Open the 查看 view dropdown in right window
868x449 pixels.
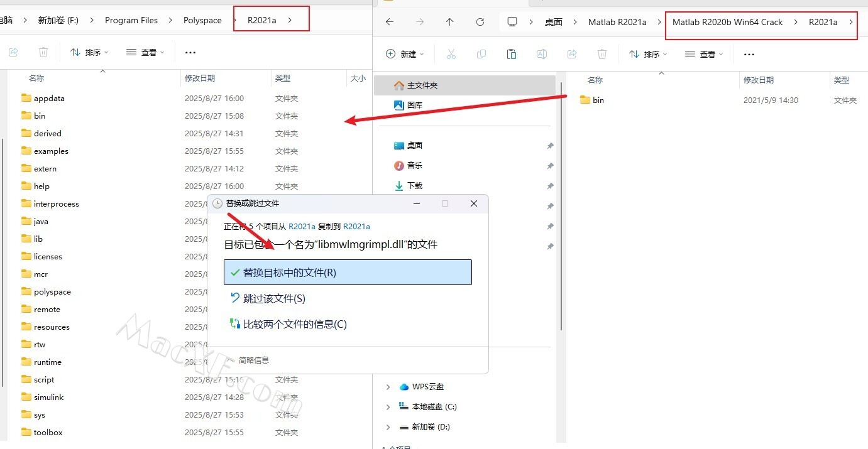click(703, 54)
